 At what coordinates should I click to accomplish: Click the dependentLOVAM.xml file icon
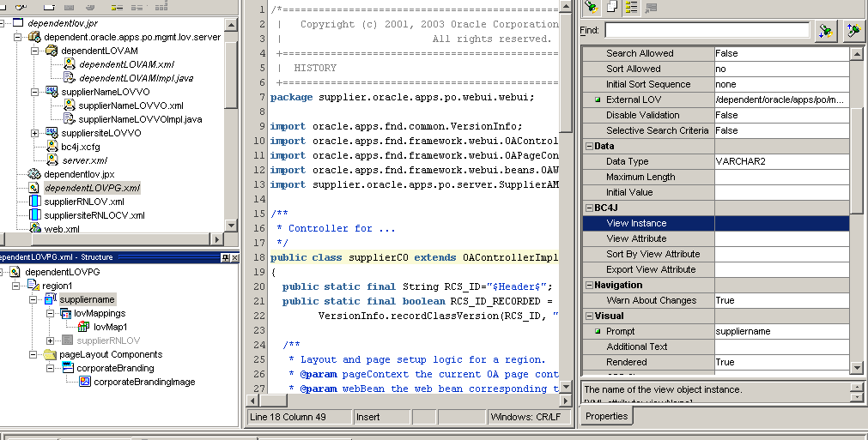pos(70,64)
